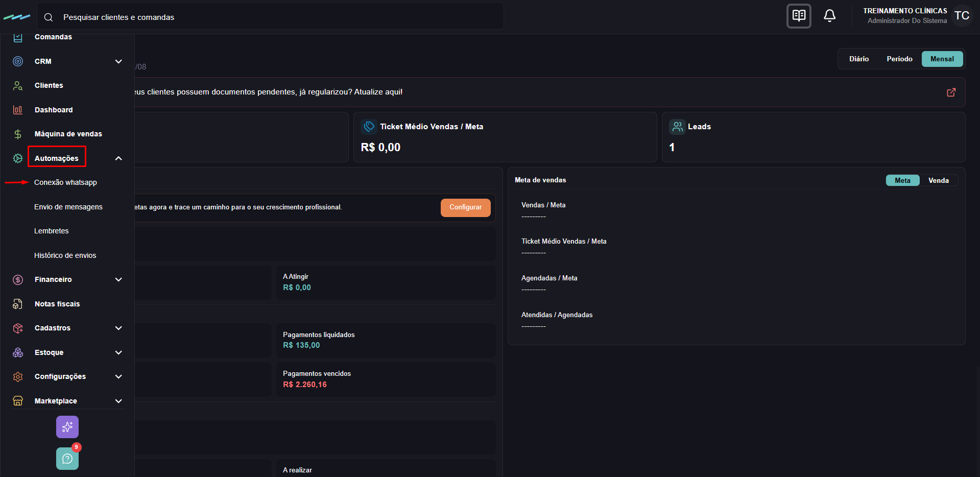Open Máquina de vendas
Viewport: 980px width, 477px height.
[68, 134]
